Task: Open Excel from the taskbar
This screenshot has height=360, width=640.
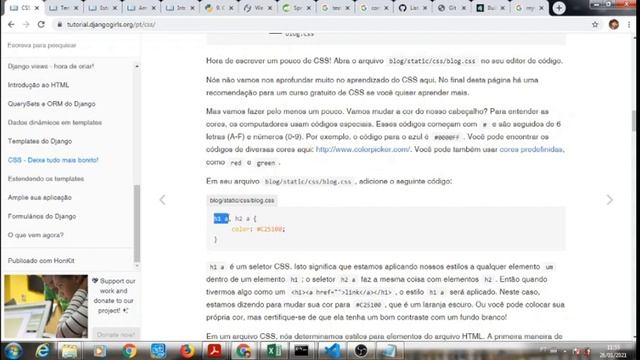Action: (273, 351)
